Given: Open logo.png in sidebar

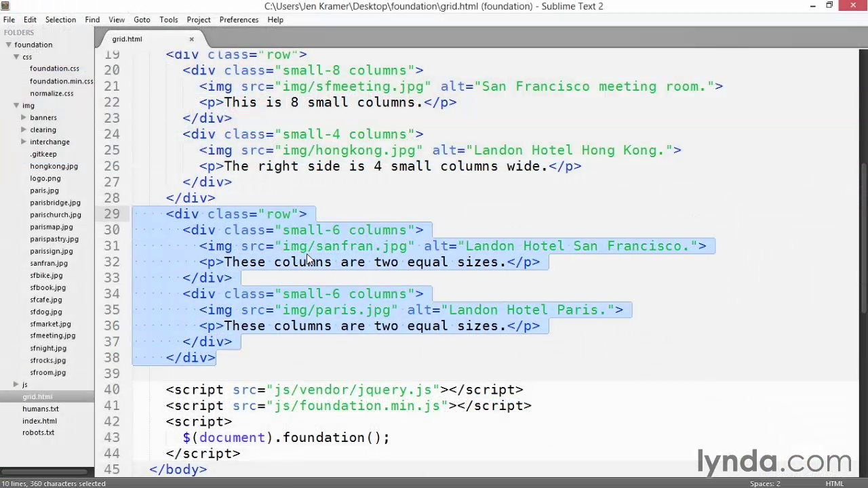Looking at the screenshot, I should (x=45, y=178).
